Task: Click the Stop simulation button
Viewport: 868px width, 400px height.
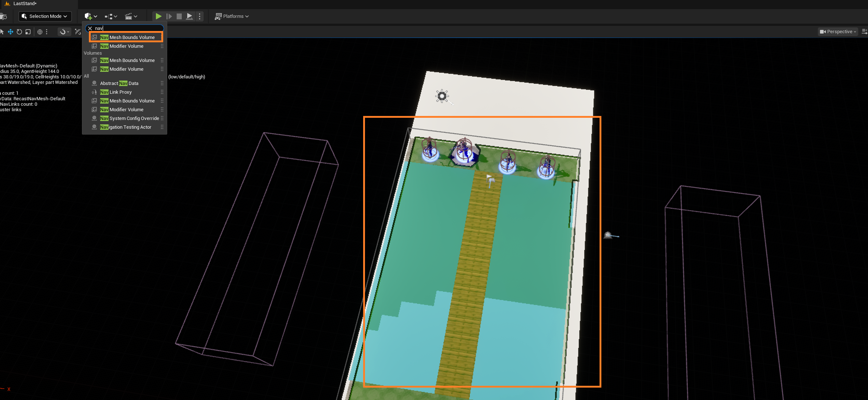Action: pos(179,16)
